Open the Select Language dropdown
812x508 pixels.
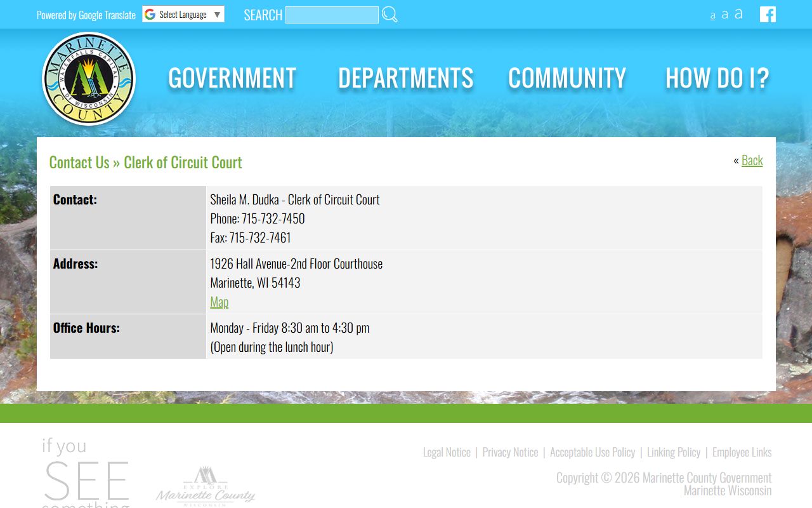click(x=183, y=15)
